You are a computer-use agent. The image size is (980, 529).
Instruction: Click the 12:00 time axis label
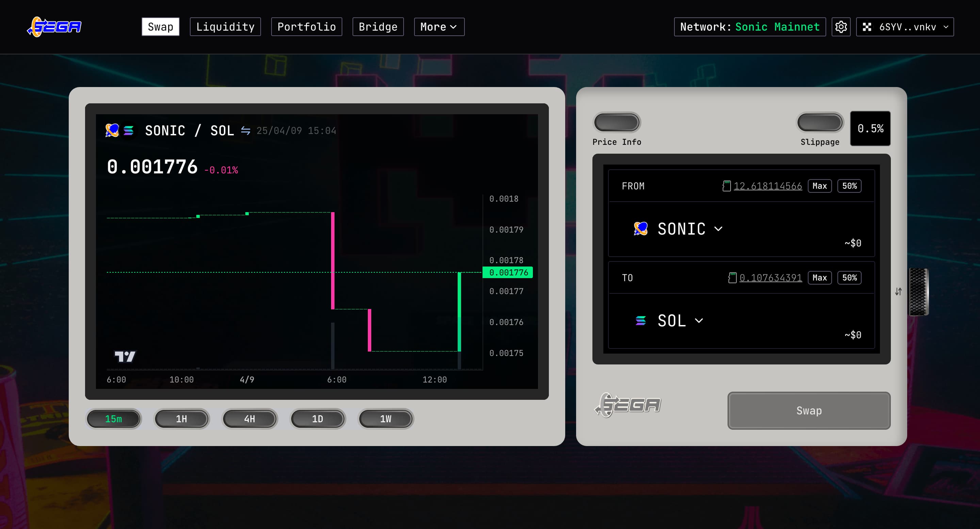click(x=435, y=380)
